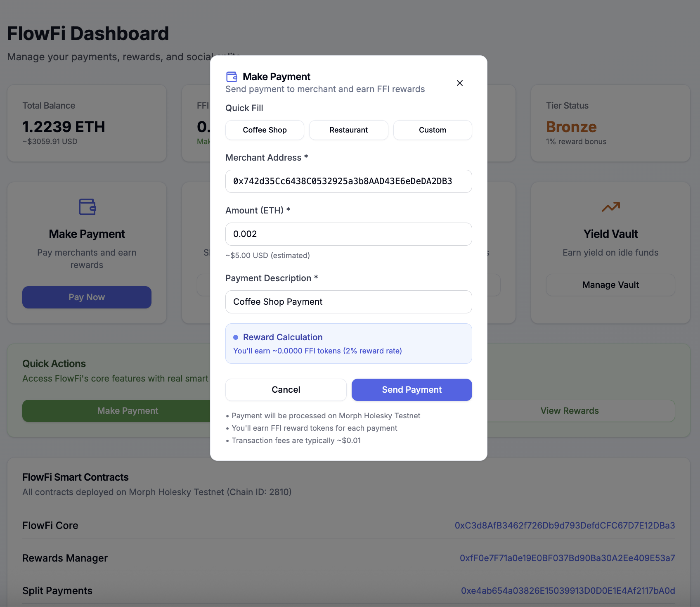Viewport: 700px width, 607px height.
Task: Click the Yield Vault trend arrow icon
Action: point(610,206)
